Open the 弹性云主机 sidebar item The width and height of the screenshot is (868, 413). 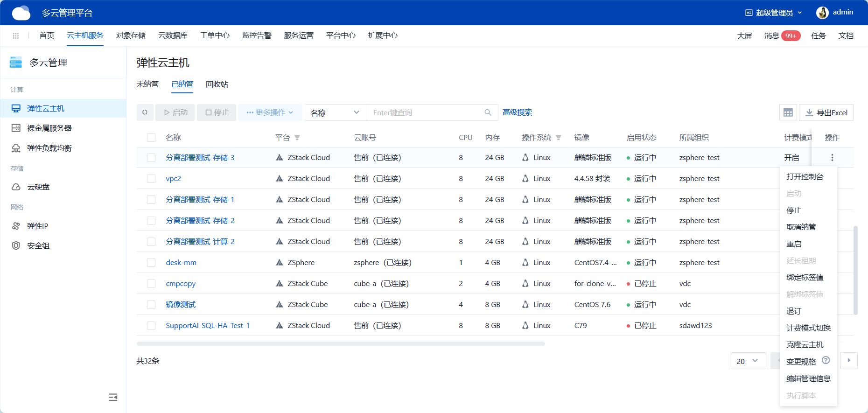point(63,108)
